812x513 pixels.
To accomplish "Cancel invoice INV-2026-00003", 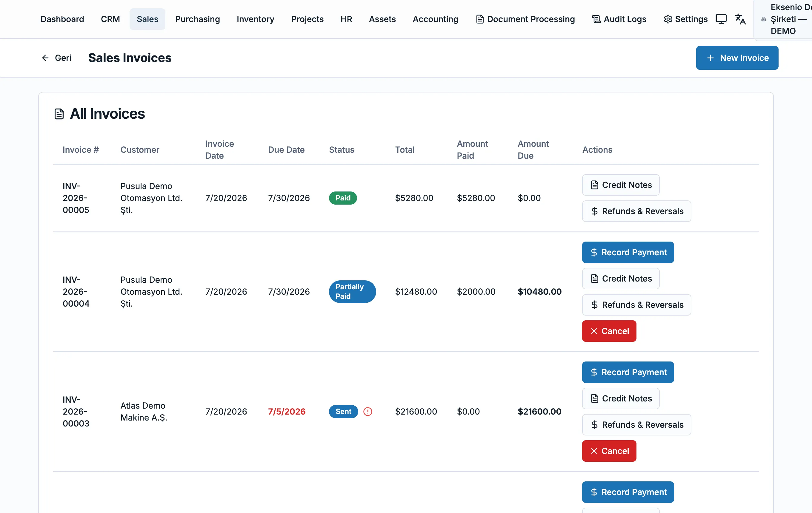I will click(x=609, y=451).
